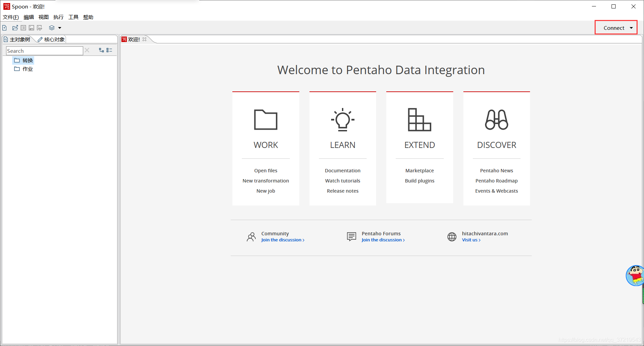Click the WORK folder icon

(x=266, y=120)
